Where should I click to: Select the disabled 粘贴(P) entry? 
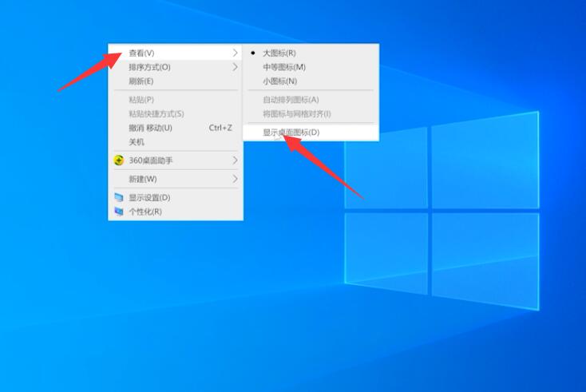coord(176,100)
